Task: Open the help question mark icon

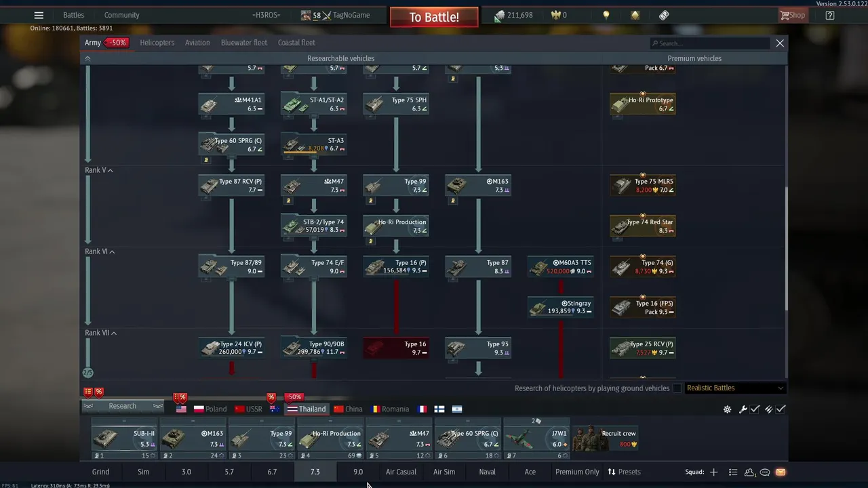Action: 830,16
